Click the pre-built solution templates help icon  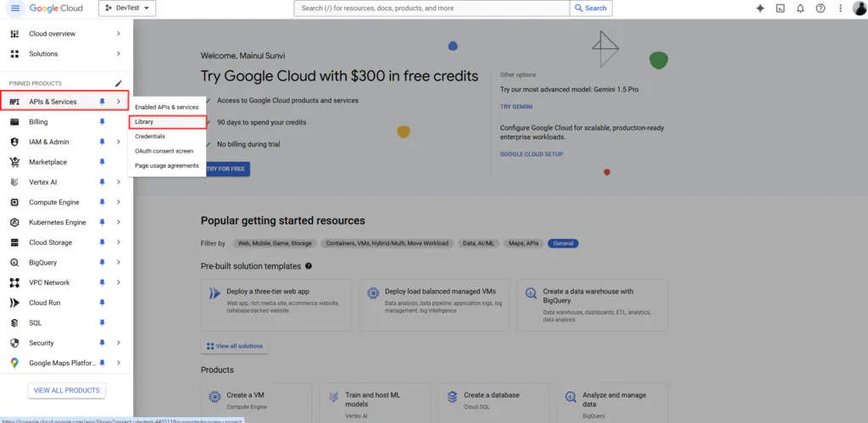[309, 266]
